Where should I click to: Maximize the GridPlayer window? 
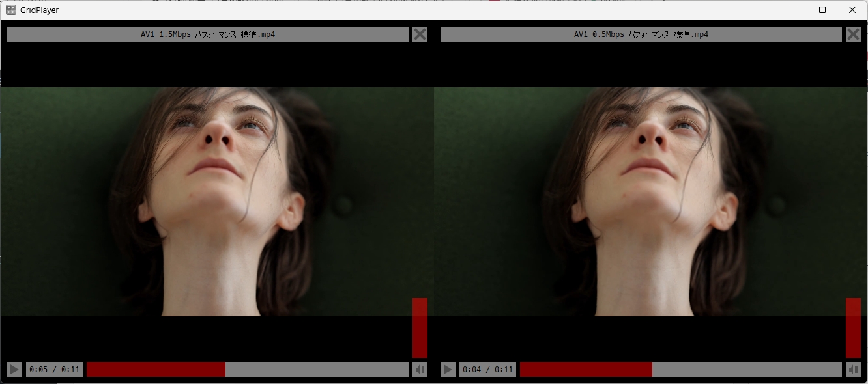click(822, 10)
